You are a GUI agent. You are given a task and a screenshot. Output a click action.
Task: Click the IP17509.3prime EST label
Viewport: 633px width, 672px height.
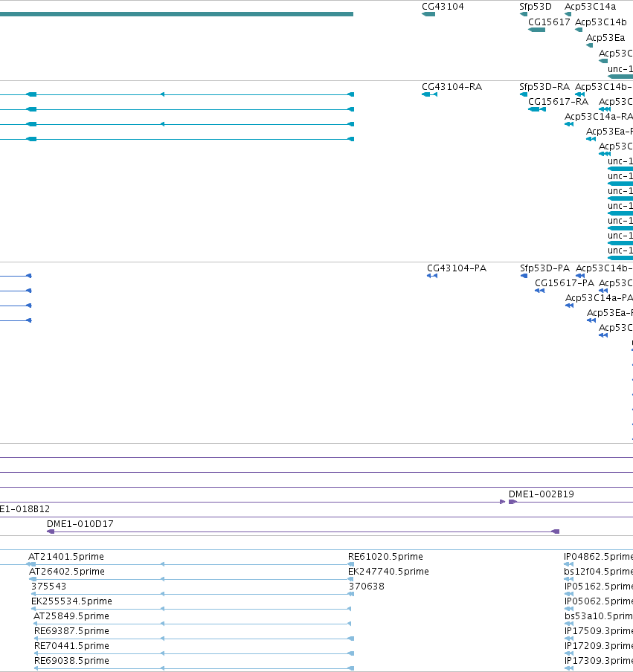(599, 631)
